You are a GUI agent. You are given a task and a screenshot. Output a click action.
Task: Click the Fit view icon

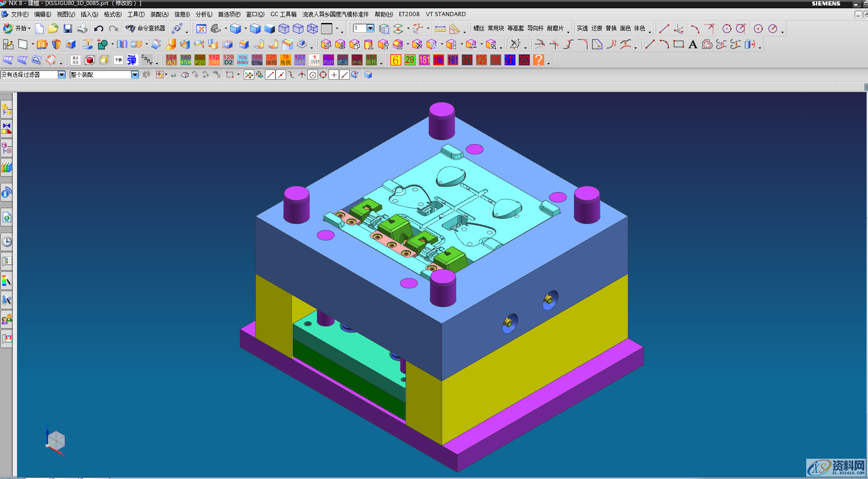pos(201,29)
